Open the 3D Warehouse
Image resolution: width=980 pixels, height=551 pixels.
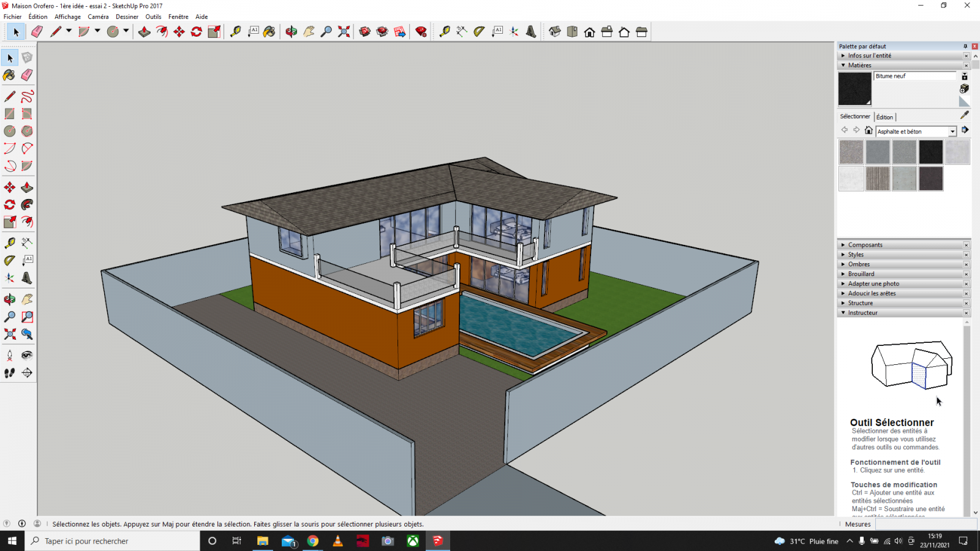click(364, 32)
